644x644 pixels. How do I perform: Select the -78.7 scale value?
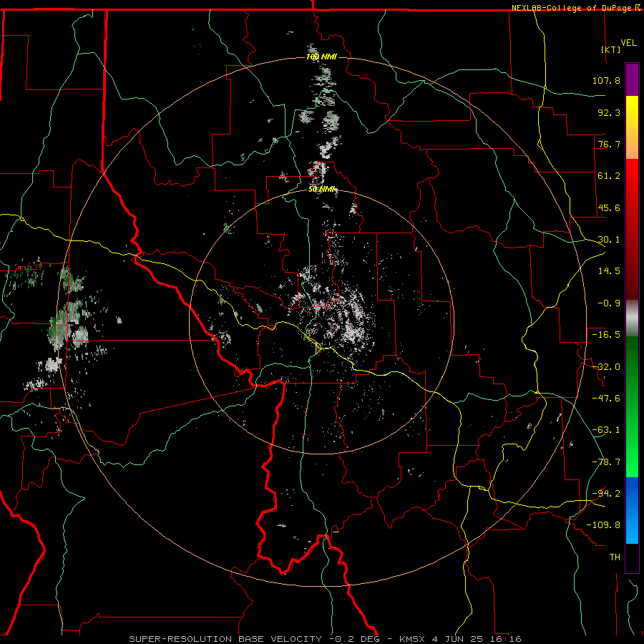(x=606, y=462)
